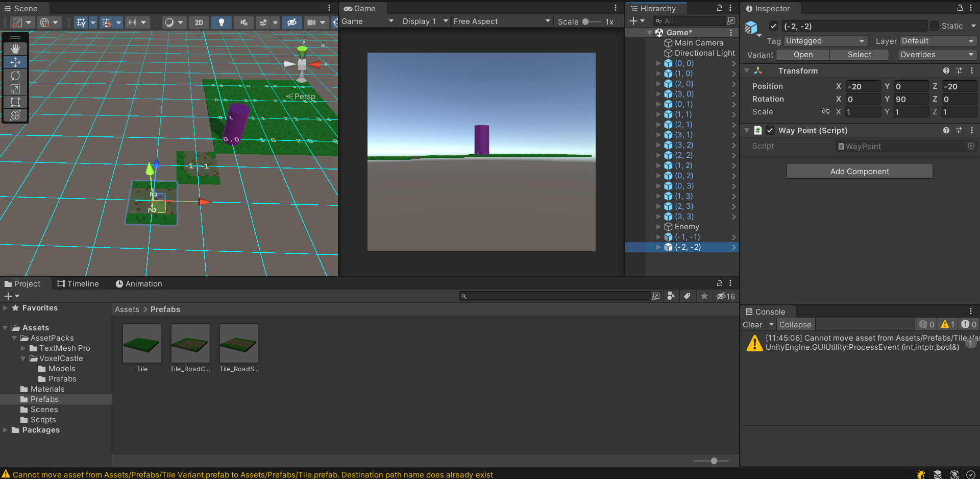
Task: Open the Scene camera settings icon
Action: click(x=311, y=22)
